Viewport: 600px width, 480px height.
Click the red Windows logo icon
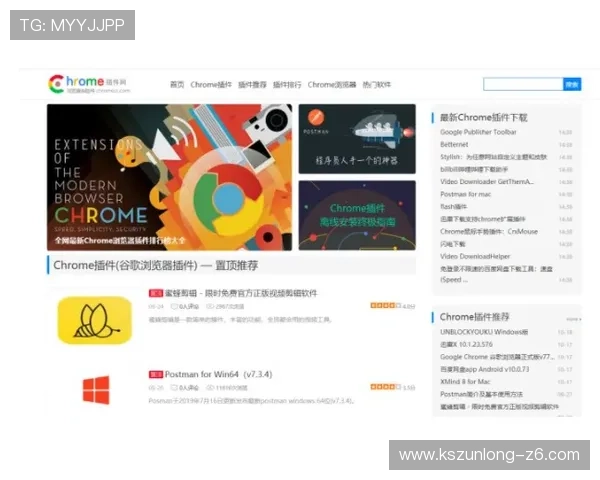click(96, 390)
